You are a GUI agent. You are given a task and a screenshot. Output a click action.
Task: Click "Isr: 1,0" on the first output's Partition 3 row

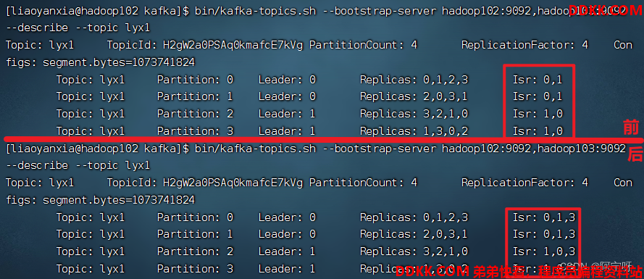click(538, 131)
